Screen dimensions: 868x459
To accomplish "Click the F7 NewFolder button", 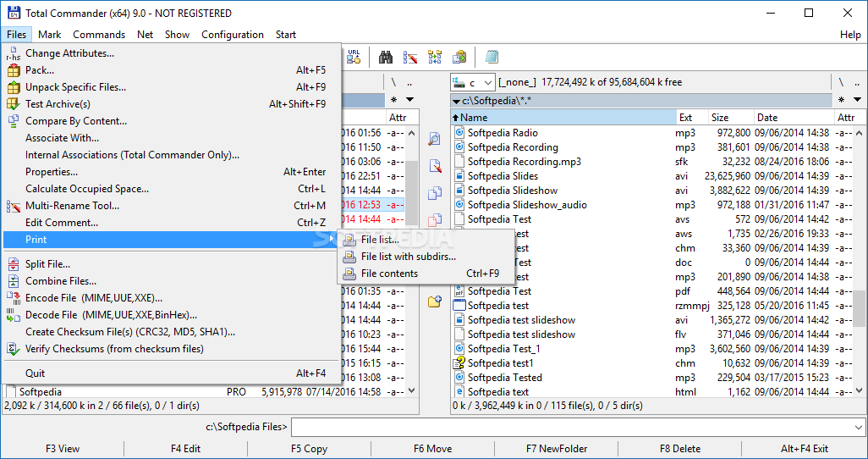I will pyautogui.click(x=557, y=449).
